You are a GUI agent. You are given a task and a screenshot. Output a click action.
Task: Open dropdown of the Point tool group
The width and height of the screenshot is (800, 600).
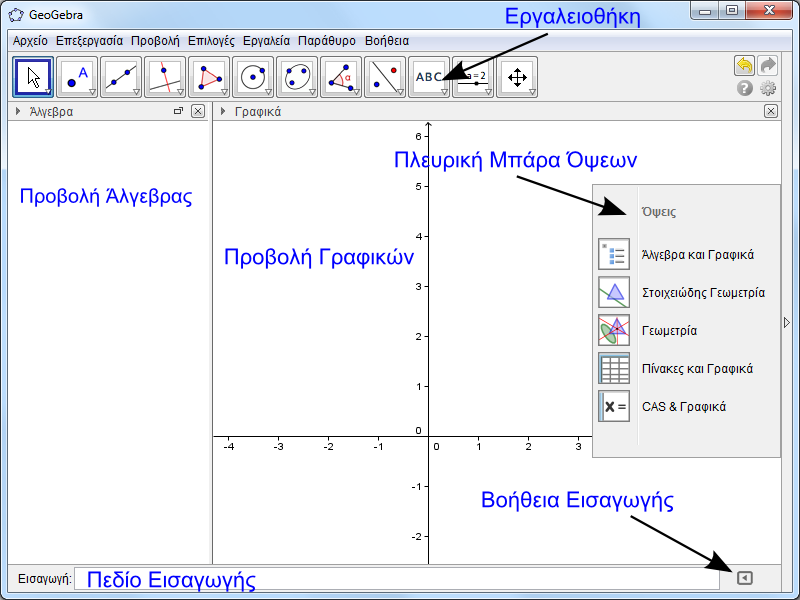(x=92, y=92)
